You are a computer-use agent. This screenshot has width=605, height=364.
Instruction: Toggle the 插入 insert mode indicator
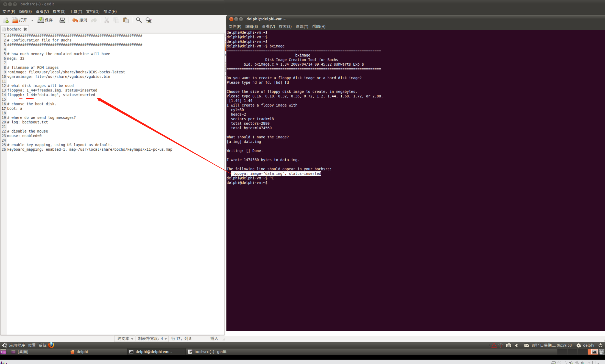pyautogui.click(x=214, y=338)
